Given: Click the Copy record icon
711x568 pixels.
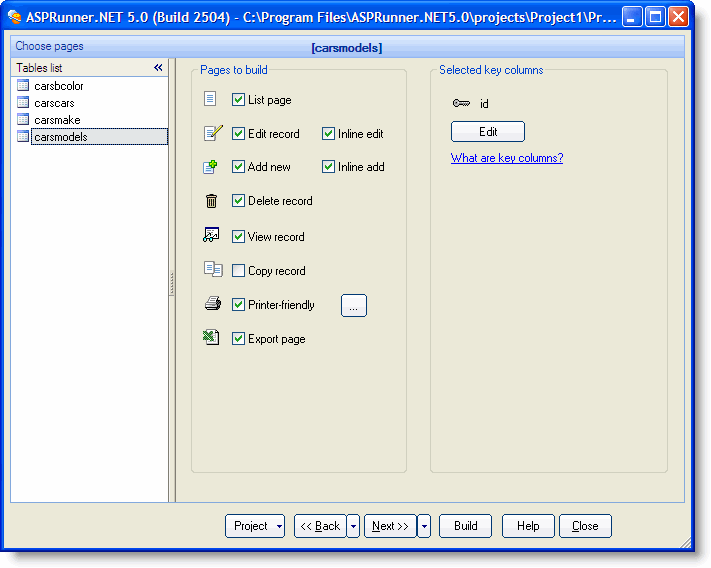Looking at the screenshot, I should 213,269.
